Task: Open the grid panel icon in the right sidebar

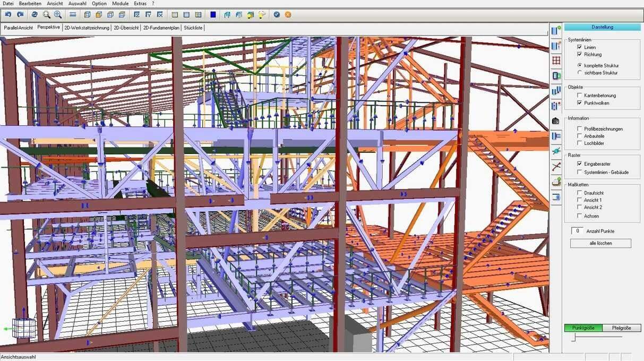Action: pos(556,61)
